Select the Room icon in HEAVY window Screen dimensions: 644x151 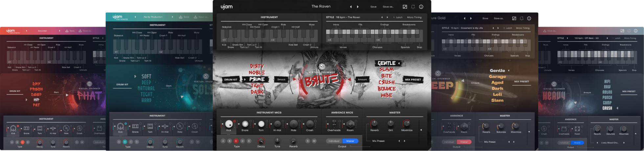577,129
